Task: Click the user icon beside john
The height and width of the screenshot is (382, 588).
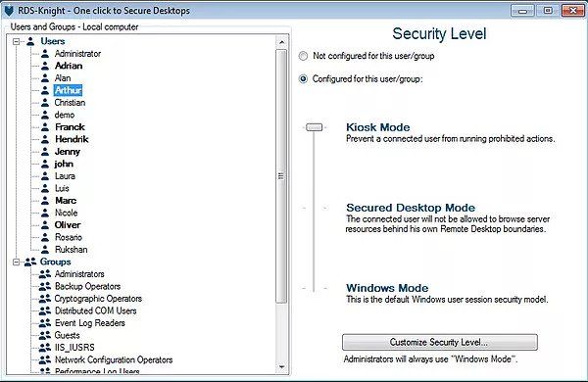Action: pos(45,164)
